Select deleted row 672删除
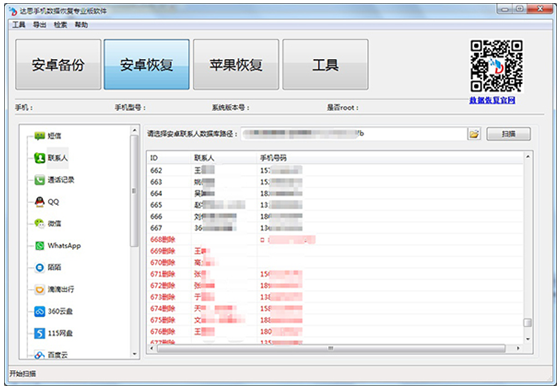Screen dimensions: 557x389 (x=335, y=286)
